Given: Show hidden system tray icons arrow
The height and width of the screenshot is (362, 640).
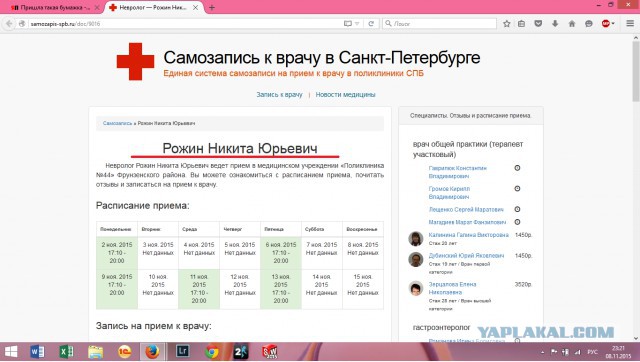Looking at the screenshot, I should (542, 352).
